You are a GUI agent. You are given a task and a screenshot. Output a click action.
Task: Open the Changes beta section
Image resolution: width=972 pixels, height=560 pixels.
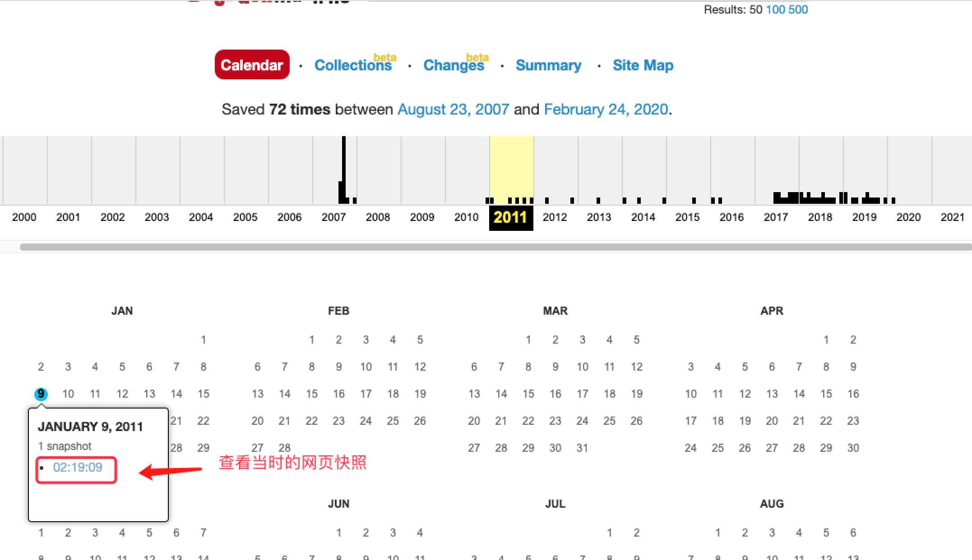click(456, 64)
